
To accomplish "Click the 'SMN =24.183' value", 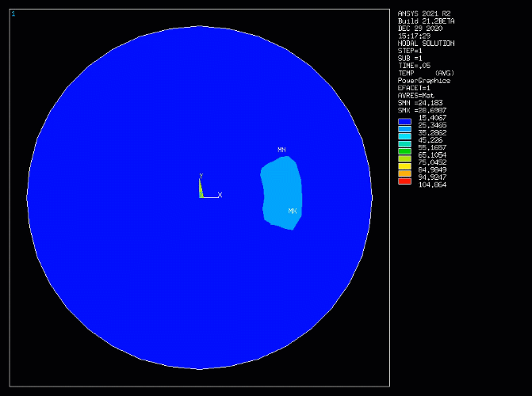I will (x=420, y=103).
